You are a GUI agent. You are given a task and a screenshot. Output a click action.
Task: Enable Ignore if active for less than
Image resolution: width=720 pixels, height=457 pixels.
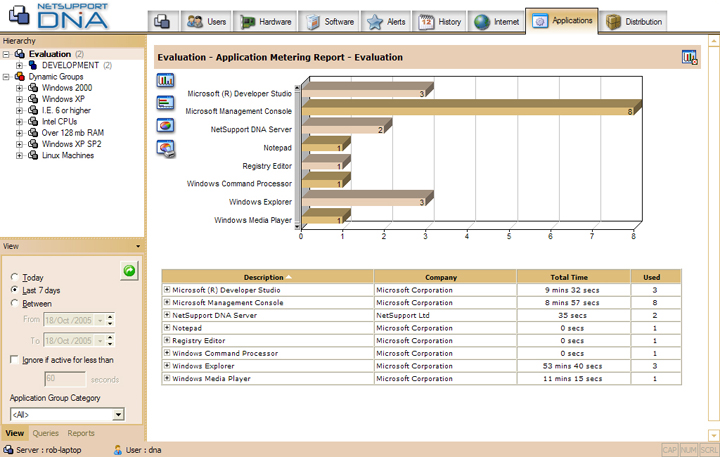tap(15, 360)
